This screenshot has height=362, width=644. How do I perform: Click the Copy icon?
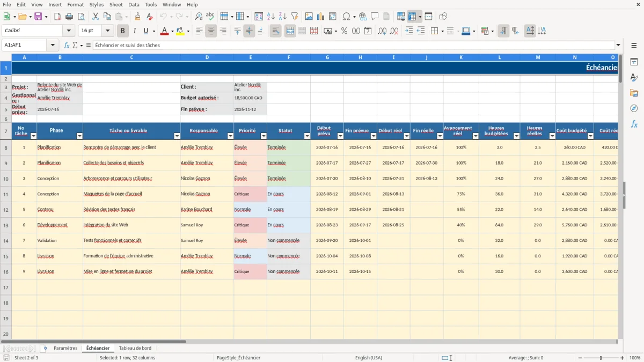click(x=107, y=17)
